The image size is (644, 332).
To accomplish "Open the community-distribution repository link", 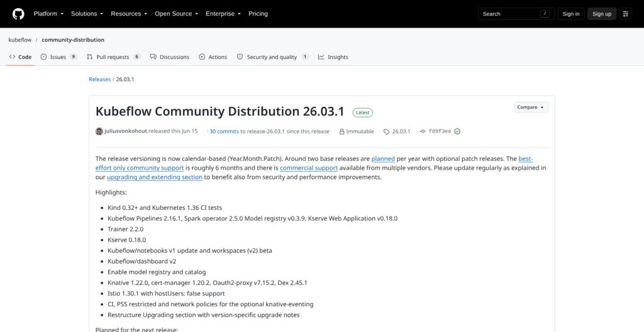I will pos(73,40).
